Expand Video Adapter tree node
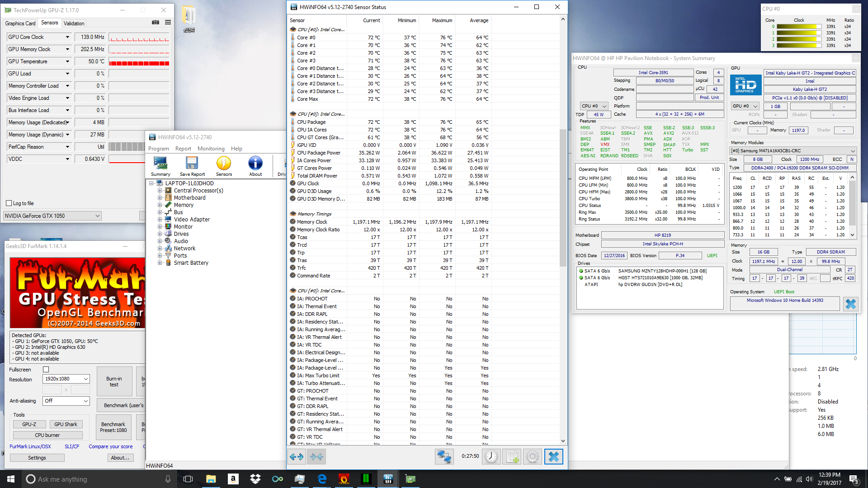 click(x=160, y=220)
